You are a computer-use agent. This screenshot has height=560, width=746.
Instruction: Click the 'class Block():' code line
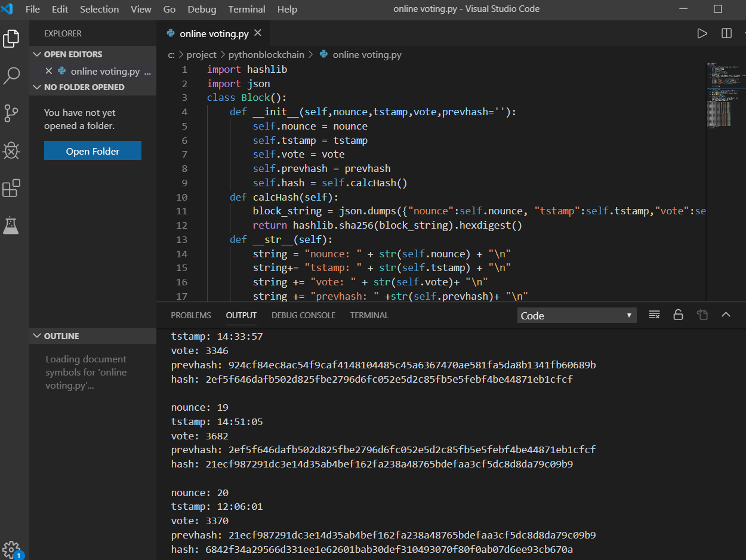pos(247,97)
